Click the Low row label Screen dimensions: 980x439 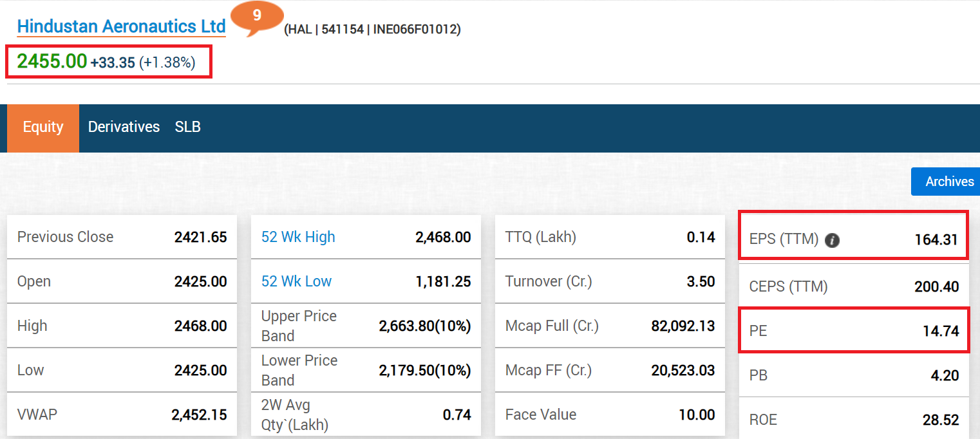click(x=31, y=370)
